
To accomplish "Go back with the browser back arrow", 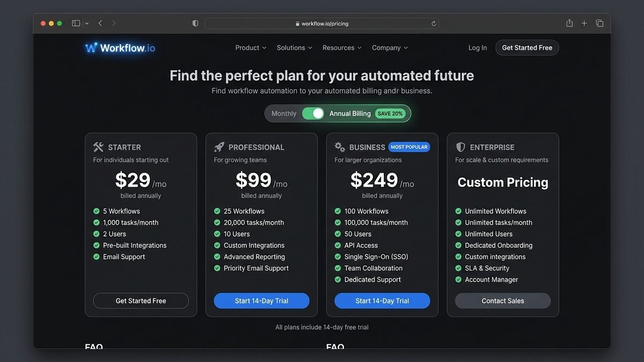I will point(100,23).
